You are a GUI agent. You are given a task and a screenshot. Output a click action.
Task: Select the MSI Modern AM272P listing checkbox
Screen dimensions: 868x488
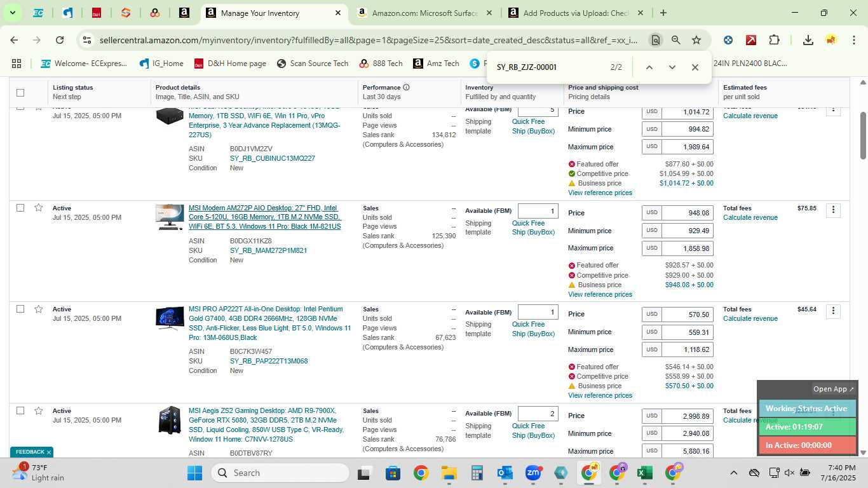(x=20, y=208)
